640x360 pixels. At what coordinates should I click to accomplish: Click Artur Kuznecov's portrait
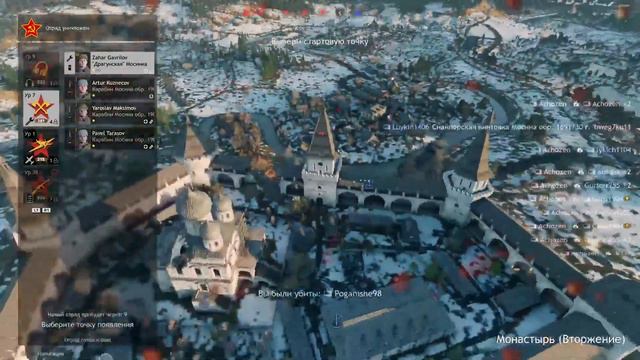pyautogui.click(x=83, y=89)
